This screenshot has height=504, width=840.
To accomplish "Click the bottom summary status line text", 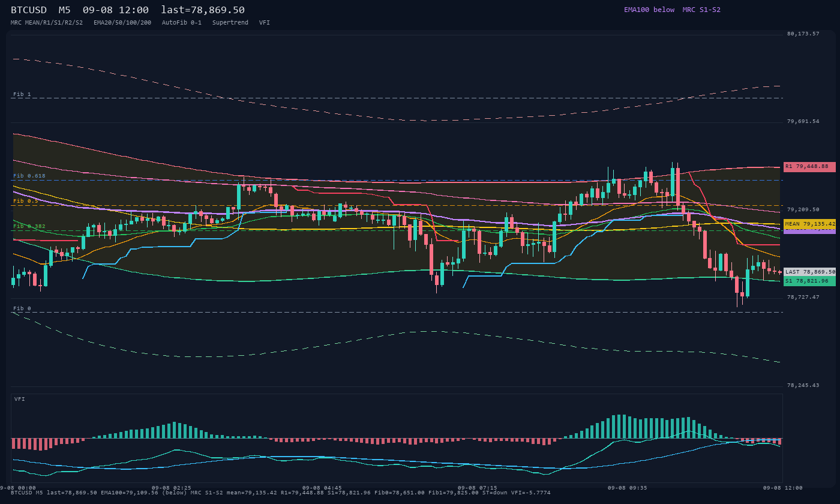I will 280,493.
